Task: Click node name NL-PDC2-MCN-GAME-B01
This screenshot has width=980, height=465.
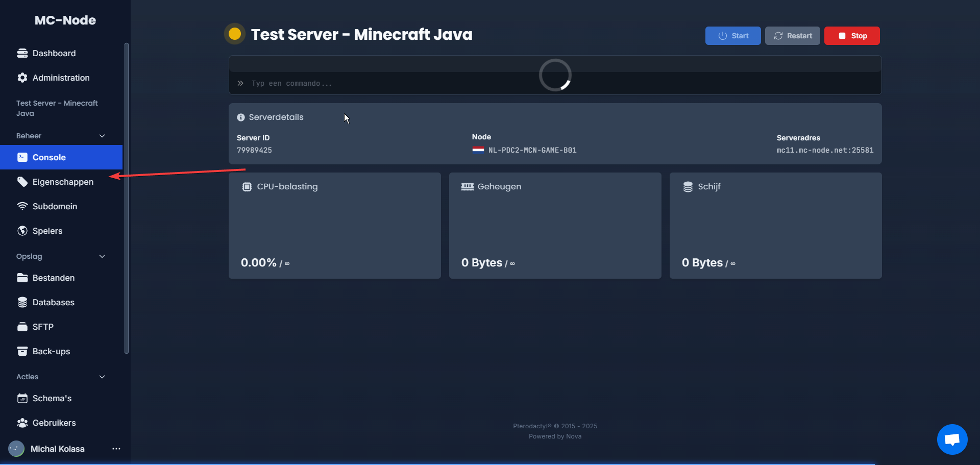Action: [532, 150]
